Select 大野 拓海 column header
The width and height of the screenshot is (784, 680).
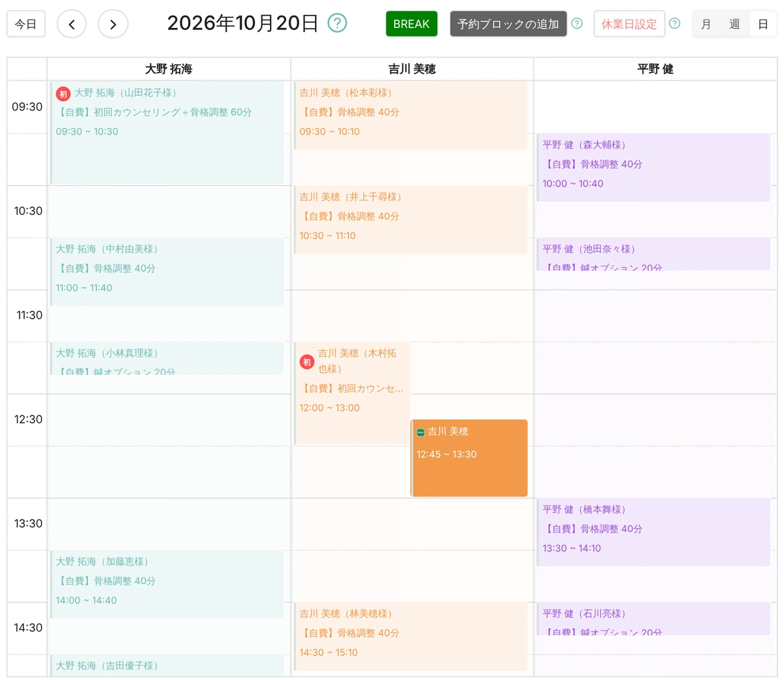[169, 69]
